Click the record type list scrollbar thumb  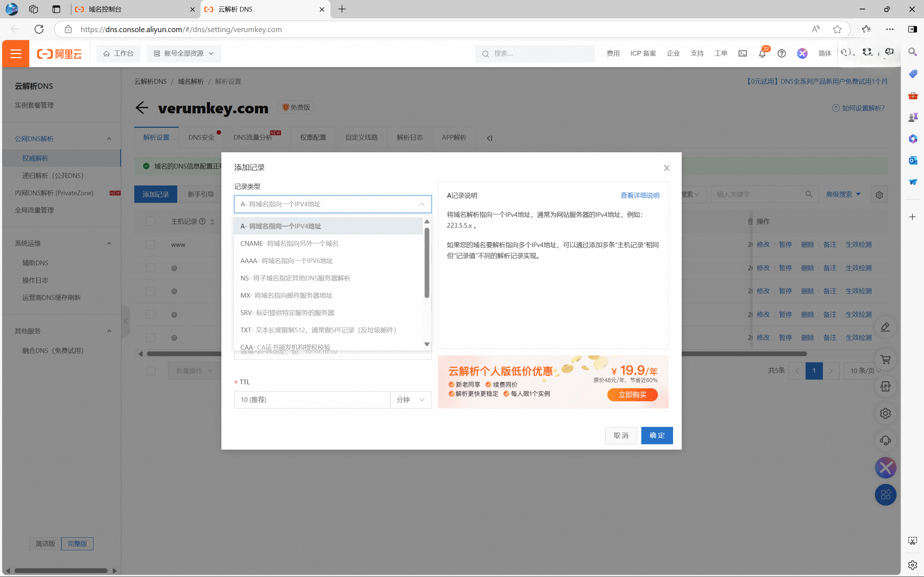tap(427, 263)
